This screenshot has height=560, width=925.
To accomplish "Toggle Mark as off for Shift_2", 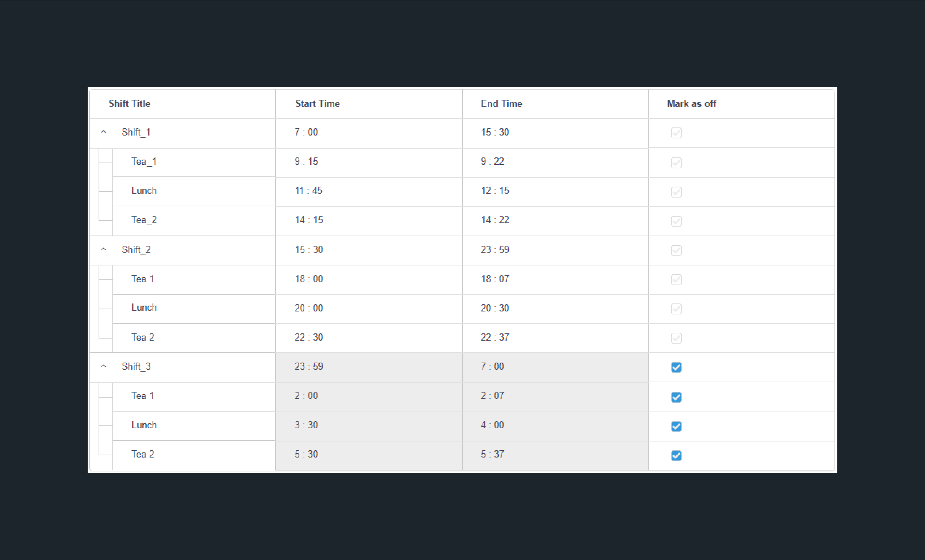I will pos(676,250).
